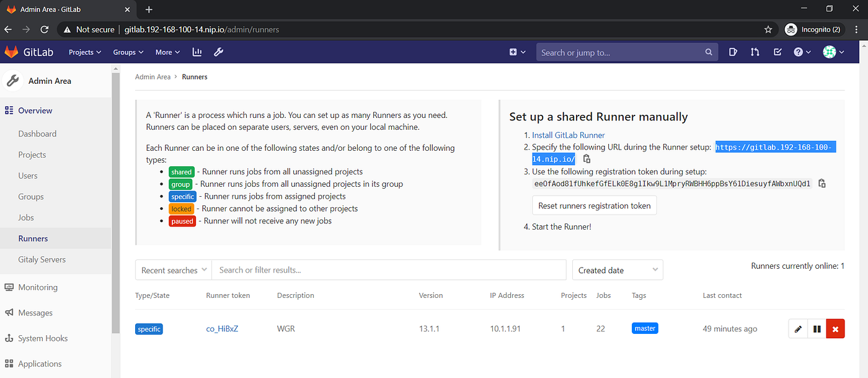The width and height of the screenshot is (868, 378).
Task: Click the specific state badge on WGR row
Action: (149, 328)
